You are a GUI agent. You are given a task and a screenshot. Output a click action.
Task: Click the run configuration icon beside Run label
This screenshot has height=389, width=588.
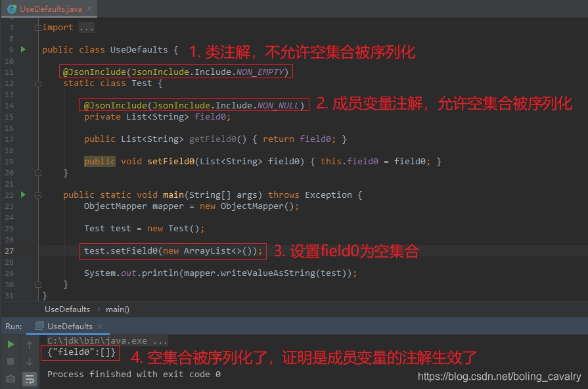pyautogui.click(x=39, y=325)
